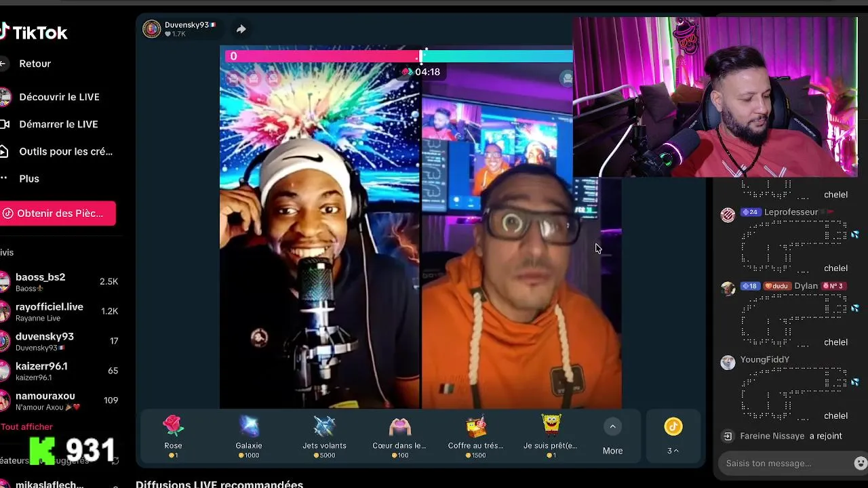The width and height of the screenshot is (868, 488).
Task: Click YoungFiddY username in chat
Action: pos(765,360)
